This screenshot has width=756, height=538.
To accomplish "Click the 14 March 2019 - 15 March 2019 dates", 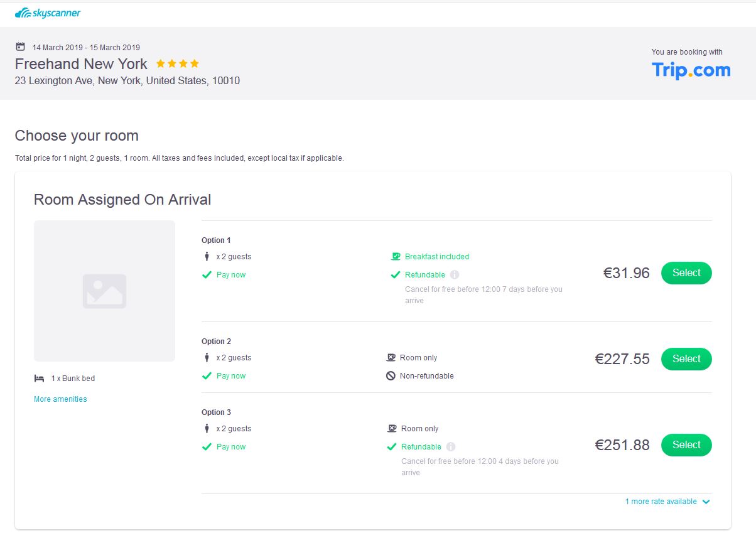I will click(x=86, y=47).
